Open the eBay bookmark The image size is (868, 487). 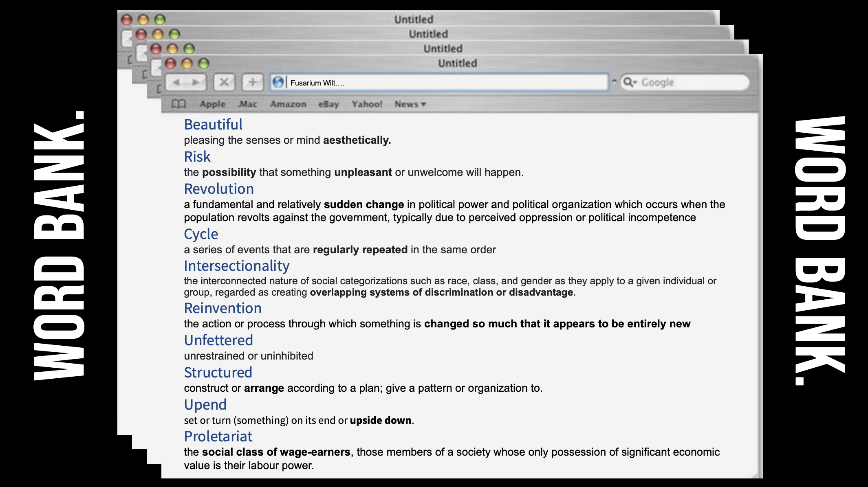click(x=329, y=104)
